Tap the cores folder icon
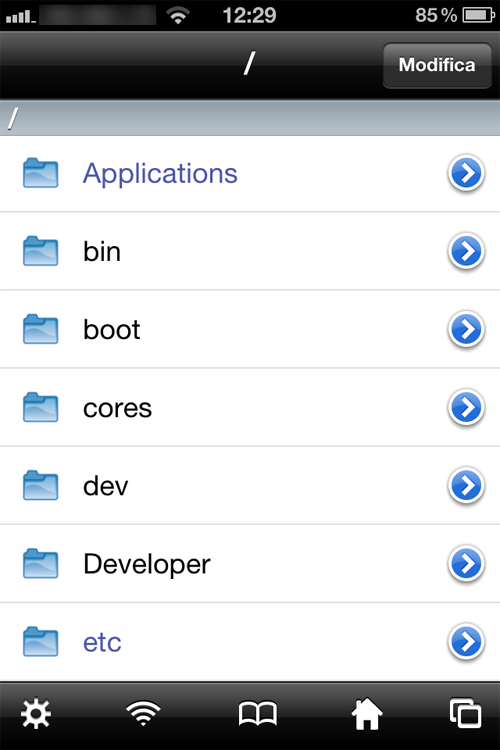Screen dimensions: 500x750 pyautogui.click(x=41, y=408)
